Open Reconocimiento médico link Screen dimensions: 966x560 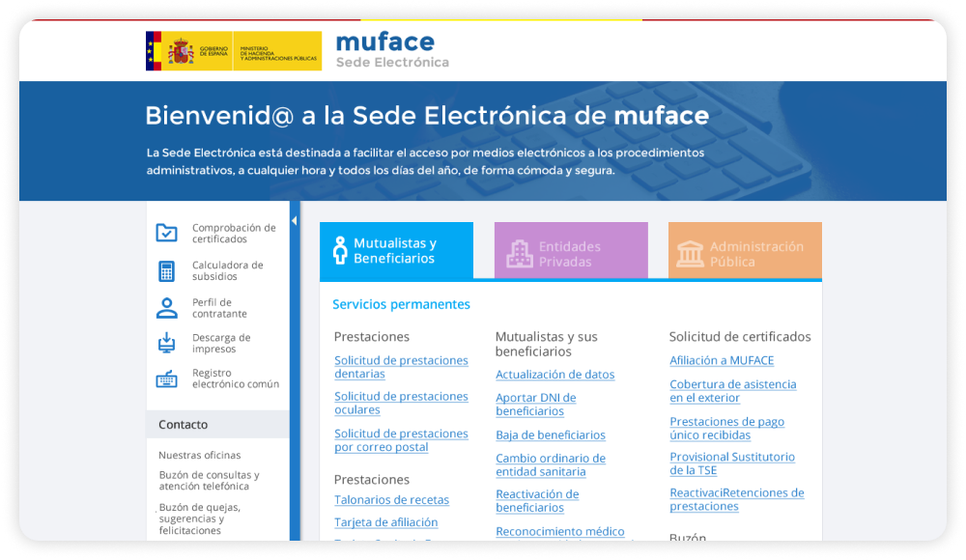pos(560,532)
